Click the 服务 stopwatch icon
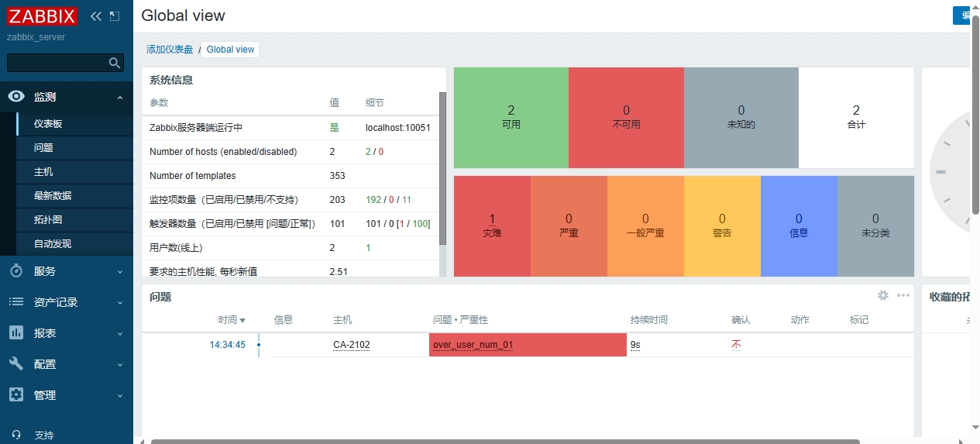 16,271
